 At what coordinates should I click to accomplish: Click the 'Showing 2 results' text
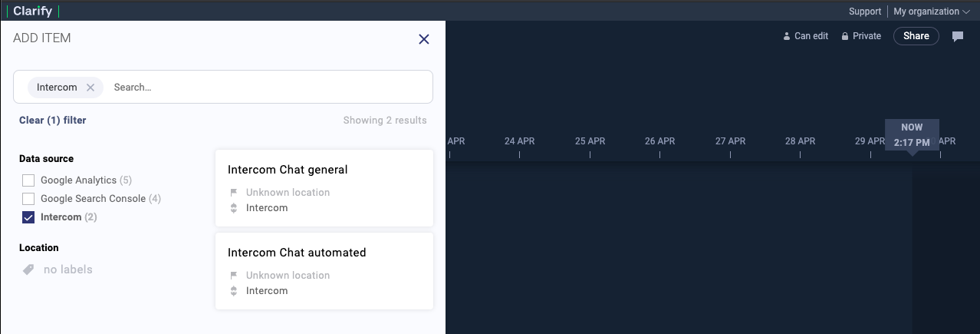pyautogui.click(x=385, y=121)
